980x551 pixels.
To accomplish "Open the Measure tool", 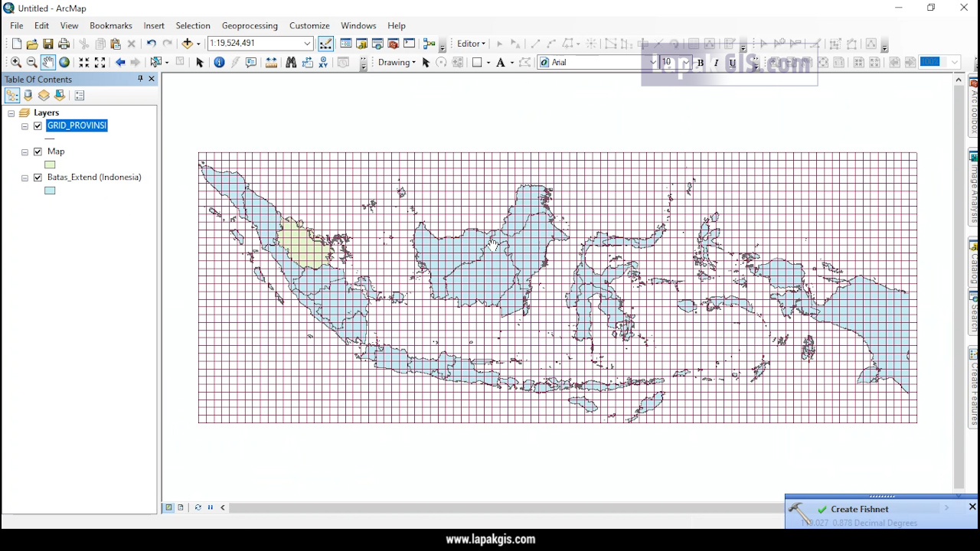I will pyautogui.click(x=272, y=62).
